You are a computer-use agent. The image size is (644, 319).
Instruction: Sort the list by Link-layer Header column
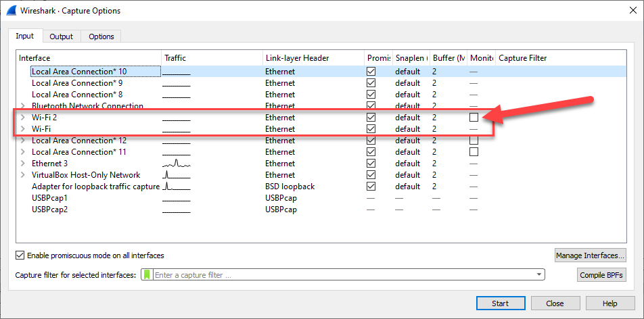(x=313, y=58)
